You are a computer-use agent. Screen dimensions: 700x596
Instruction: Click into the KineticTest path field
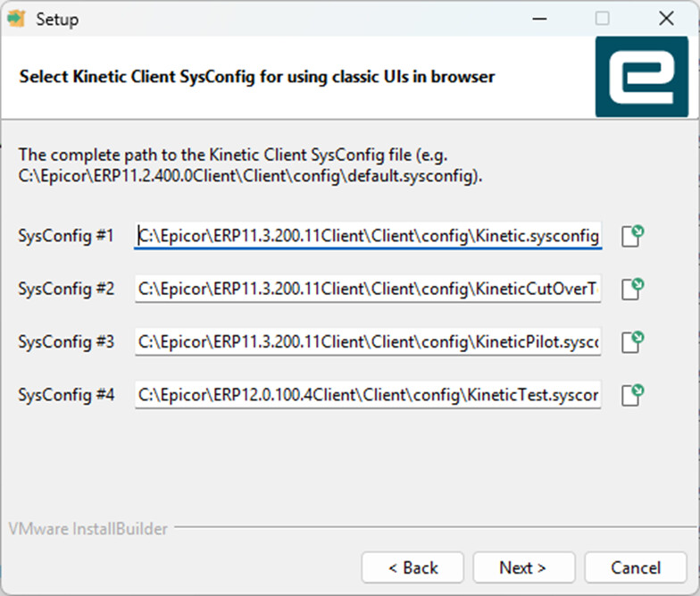click(368, 394)
